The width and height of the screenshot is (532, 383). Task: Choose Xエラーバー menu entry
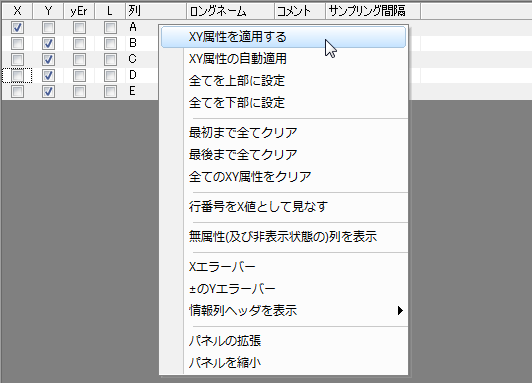pyautogui.click(x=283, y=267)
